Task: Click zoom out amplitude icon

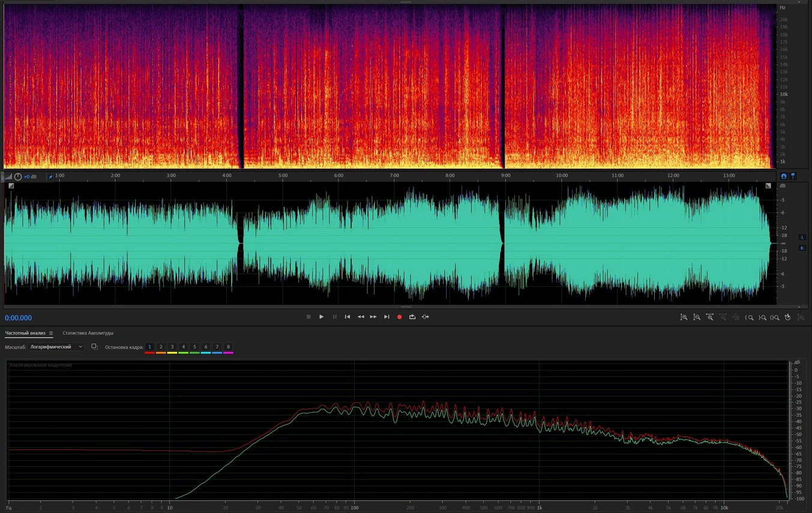Action: [697, 317]
